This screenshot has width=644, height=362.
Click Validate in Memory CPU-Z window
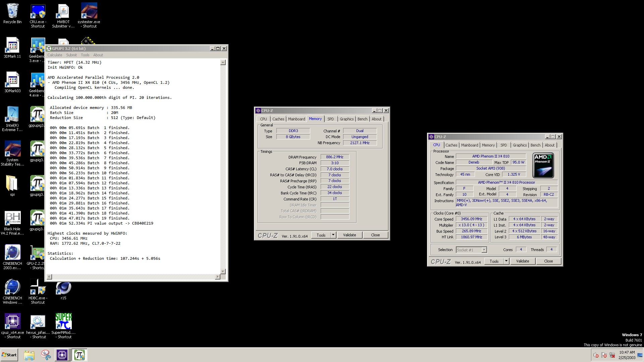pos(350,235)
